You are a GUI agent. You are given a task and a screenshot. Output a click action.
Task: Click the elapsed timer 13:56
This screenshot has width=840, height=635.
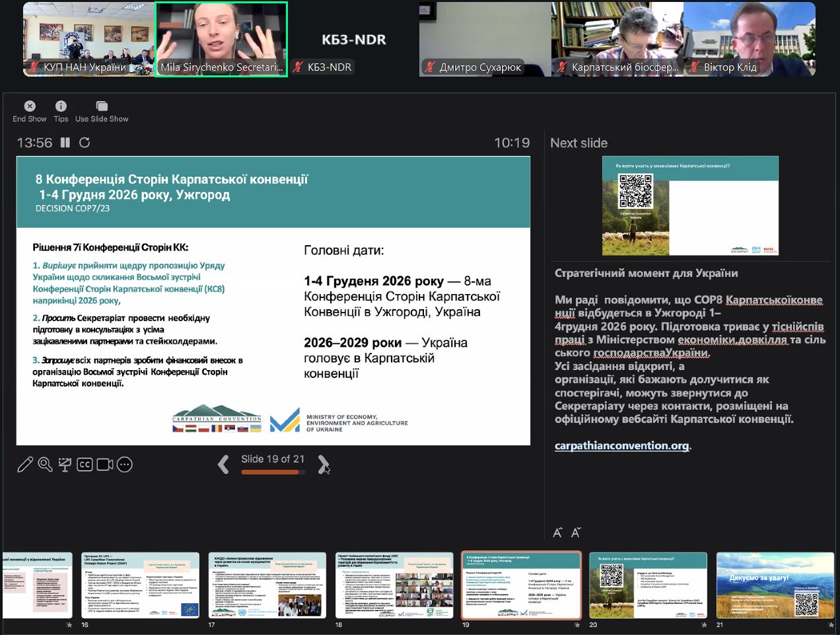pyautogui.click(x=34, y=143)
